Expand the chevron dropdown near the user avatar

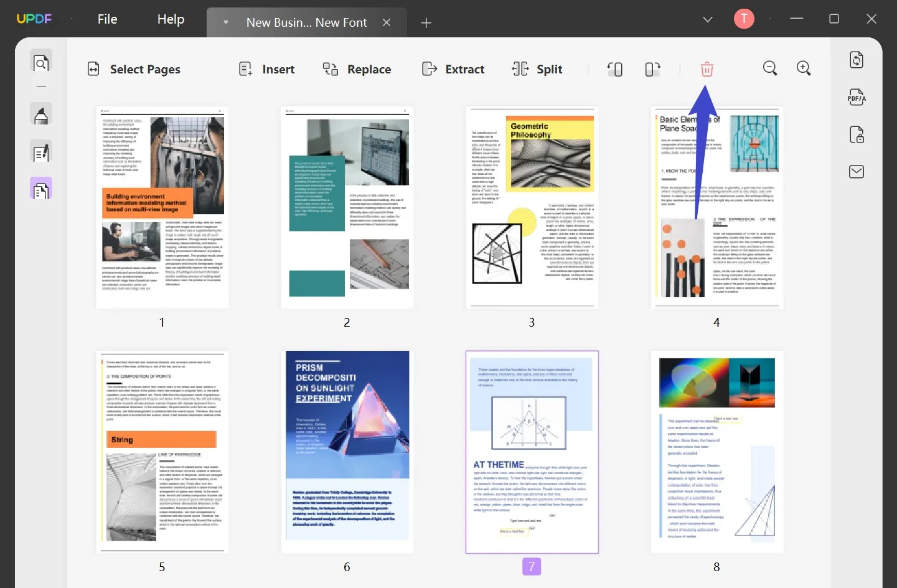708,19
